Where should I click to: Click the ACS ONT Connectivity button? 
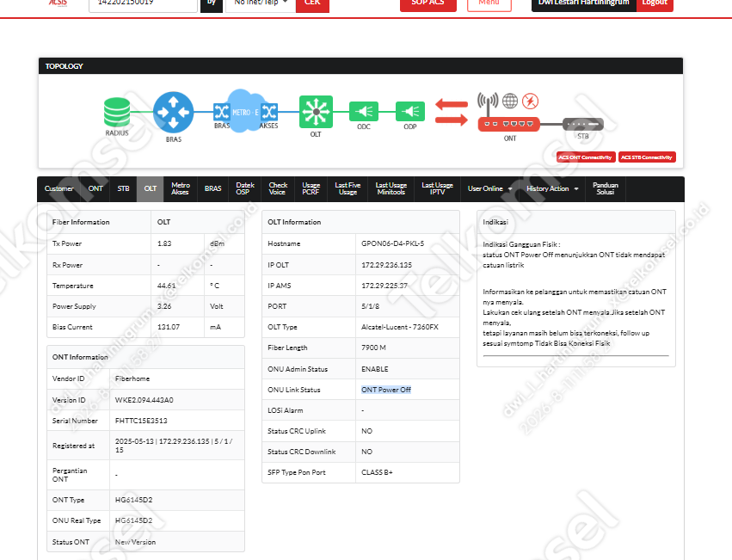(586, 157)
